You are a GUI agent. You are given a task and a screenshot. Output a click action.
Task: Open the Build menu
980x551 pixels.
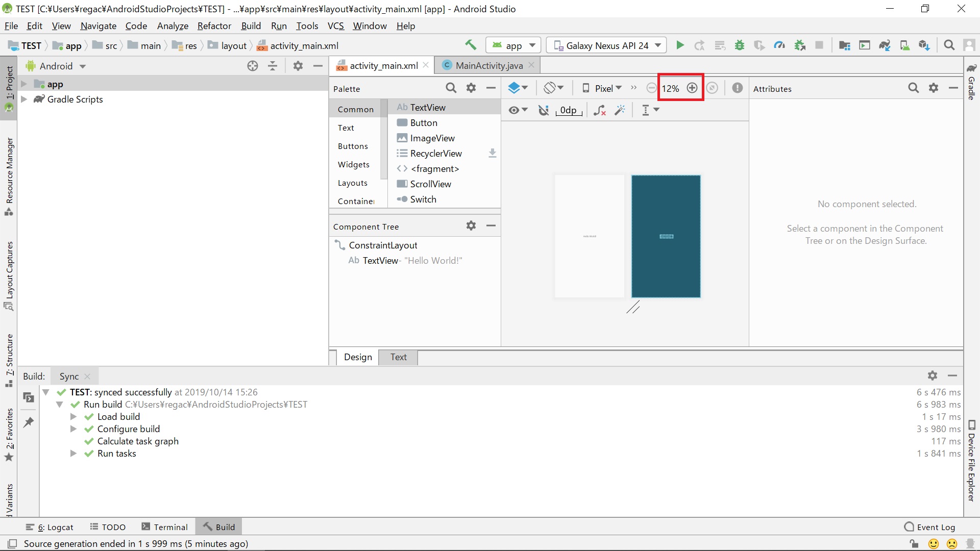coord(251,26)
